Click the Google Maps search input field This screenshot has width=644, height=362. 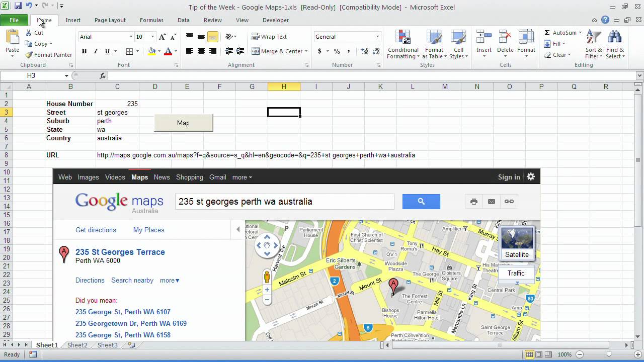click(x=285, y=202)
